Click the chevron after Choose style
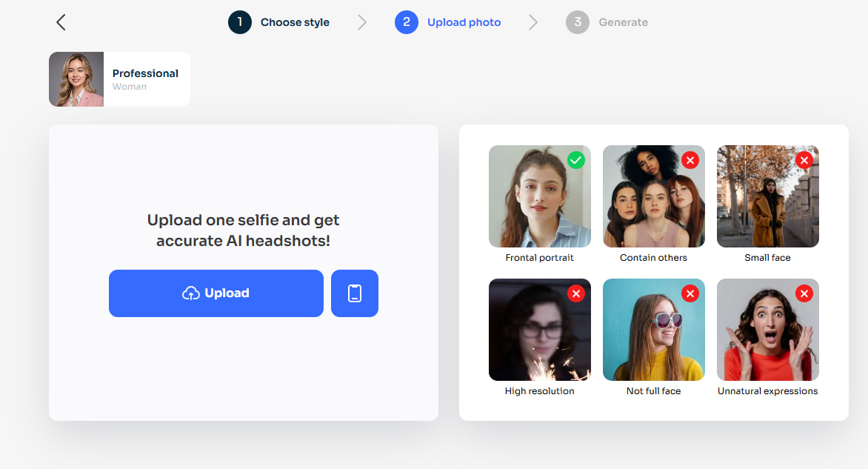 (x=362, y=22)
